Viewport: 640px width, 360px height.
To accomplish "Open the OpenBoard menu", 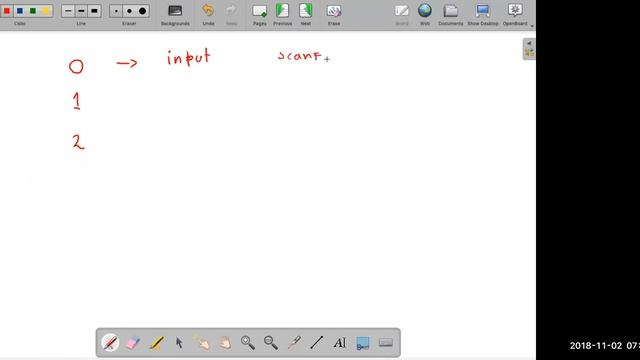I will [x=515, y=14].
